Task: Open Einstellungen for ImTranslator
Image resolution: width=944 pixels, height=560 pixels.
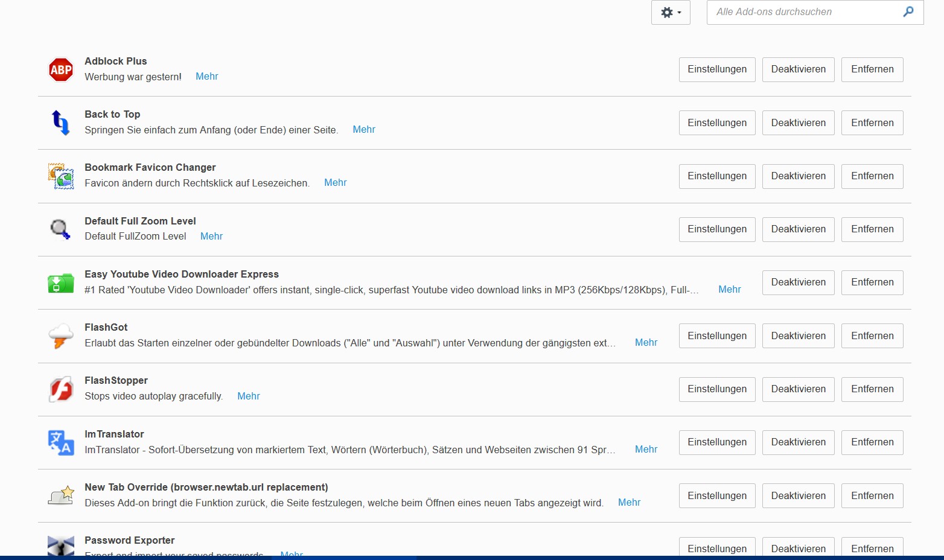Action: [717, 442]
